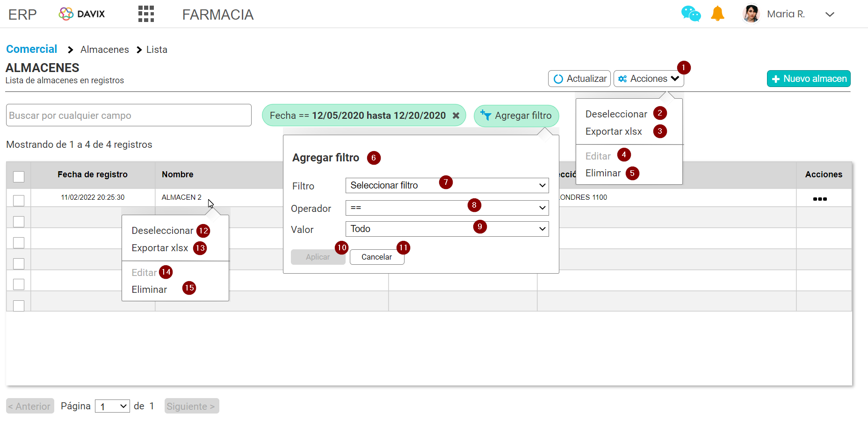Open the chat messages icon
868x421 pixels.
pos(691,14)
